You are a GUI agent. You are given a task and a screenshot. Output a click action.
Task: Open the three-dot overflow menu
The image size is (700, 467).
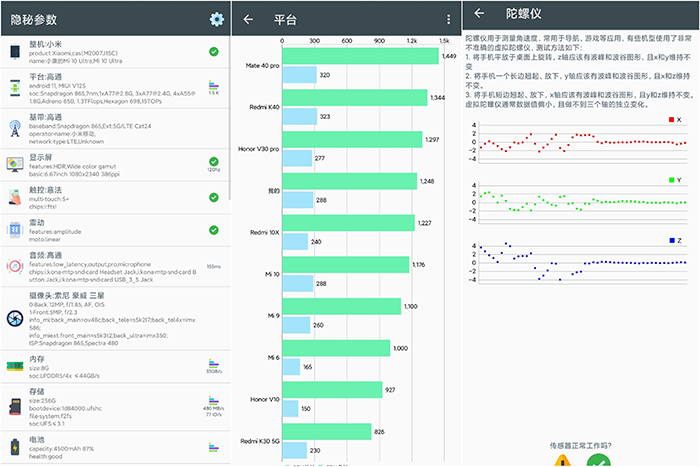[x=447, y=19]
